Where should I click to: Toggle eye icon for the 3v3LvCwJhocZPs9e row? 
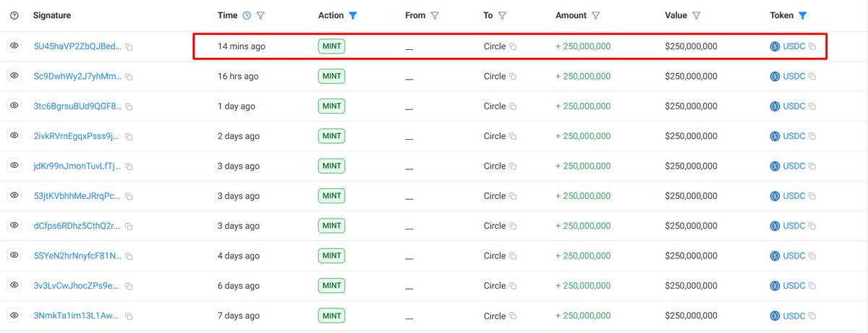tap(14, 286)
